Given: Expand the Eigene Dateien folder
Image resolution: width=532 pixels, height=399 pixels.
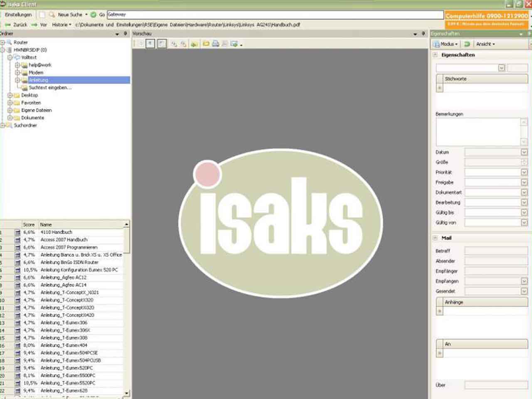Looking at the screenshot, I should 10,110.
